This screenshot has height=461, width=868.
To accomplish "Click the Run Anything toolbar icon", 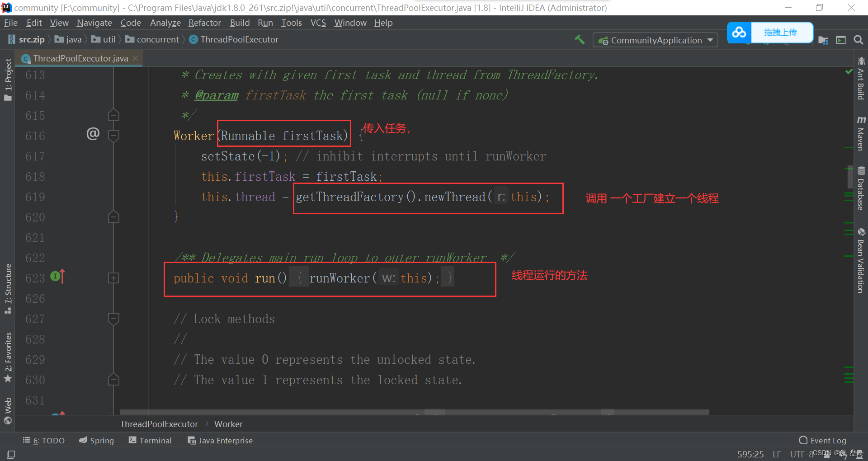I will click(841, 40).
